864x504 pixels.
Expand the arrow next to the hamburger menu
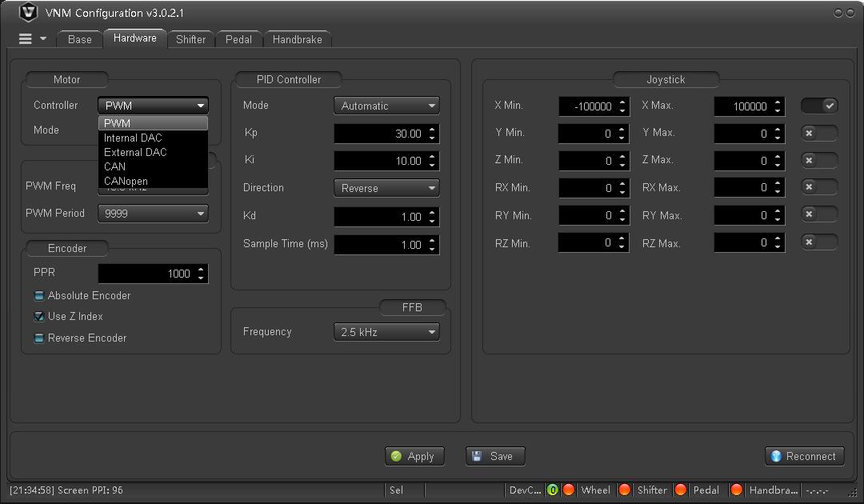[43, 39]
